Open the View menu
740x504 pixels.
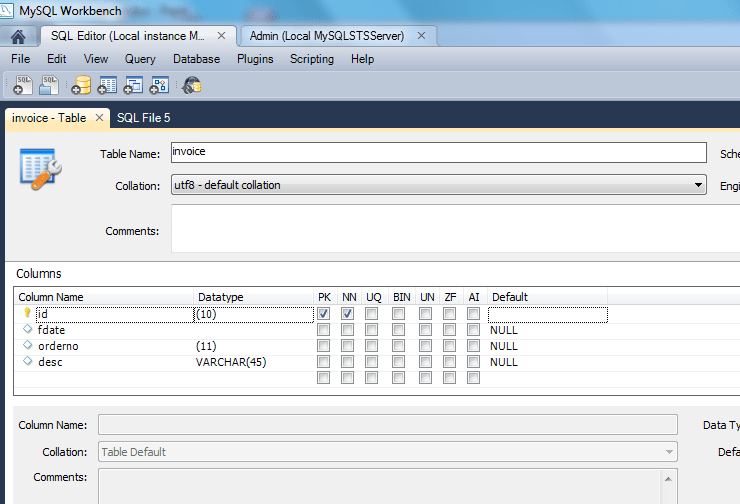96,59
